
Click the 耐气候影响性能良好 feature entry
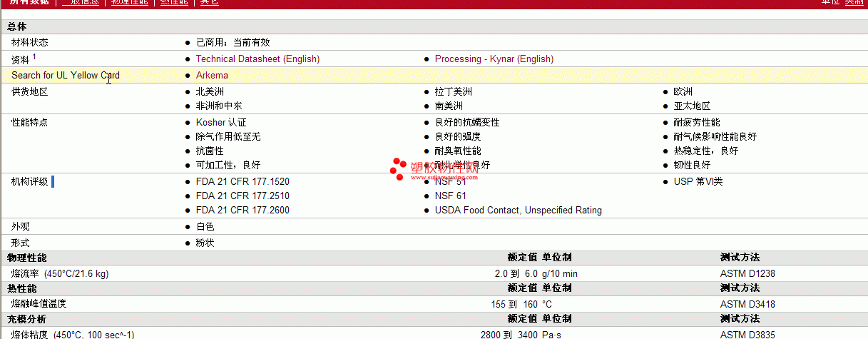coord(715,136)
